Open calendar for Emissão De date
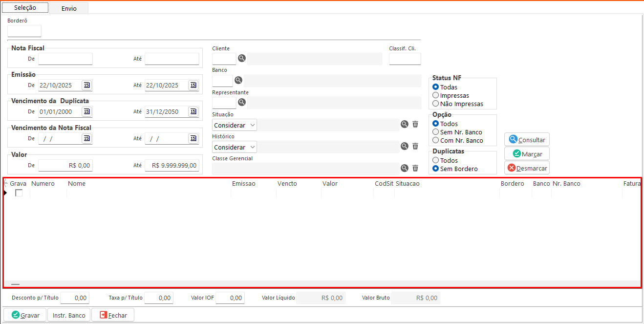The height and width of the screenshot is (324, 644). (x=86, y=86)
